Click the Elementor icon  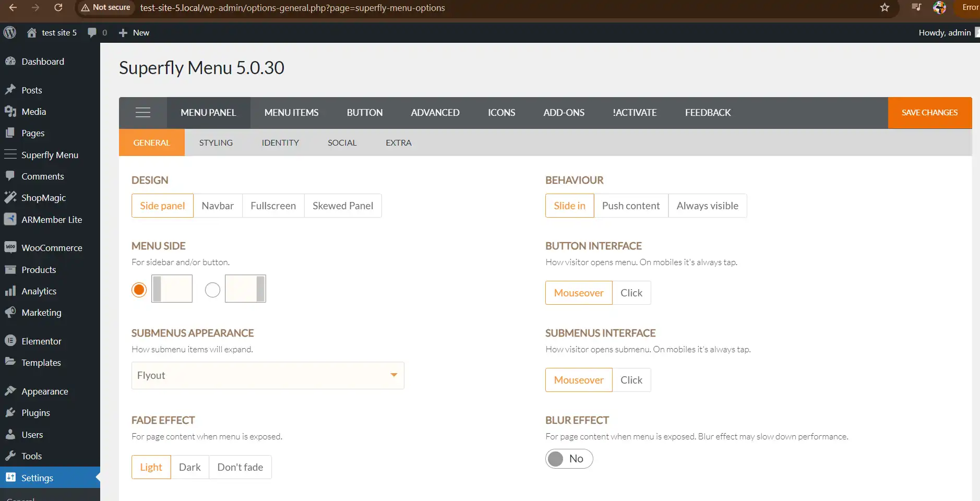tap(10, 341)
